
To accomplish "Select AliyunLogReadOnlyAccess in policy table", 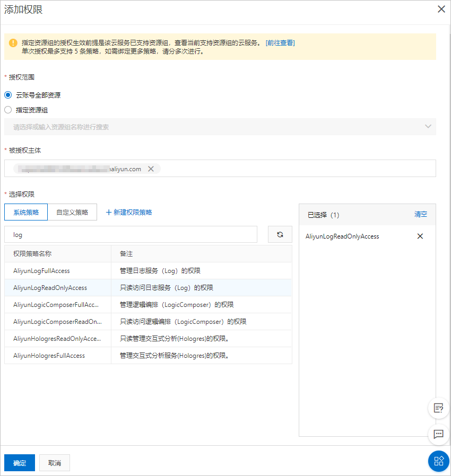I will [x=50, y=288].
